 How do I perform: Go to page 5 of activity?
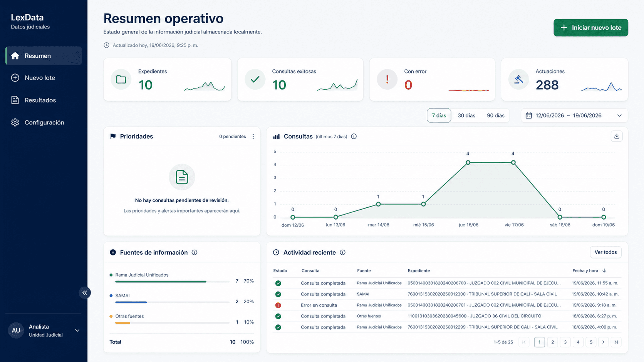click(591, 342)
